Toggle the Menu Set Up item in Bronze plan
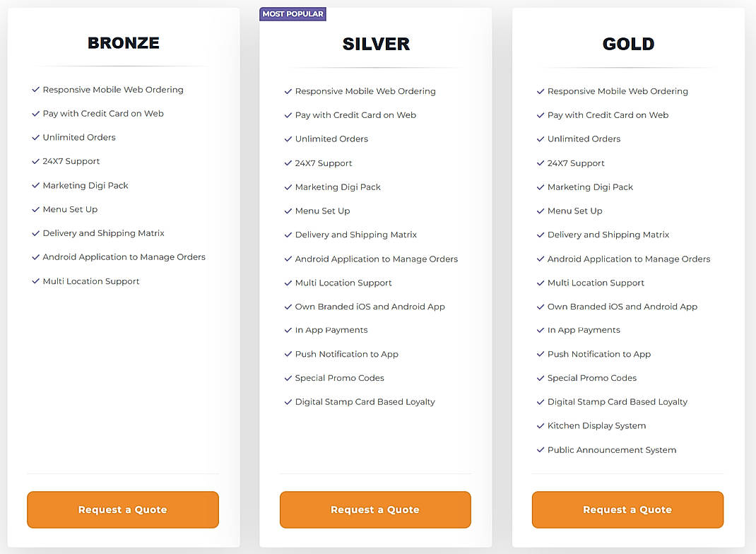The image size is (756, 554). (x=70, y=209)
